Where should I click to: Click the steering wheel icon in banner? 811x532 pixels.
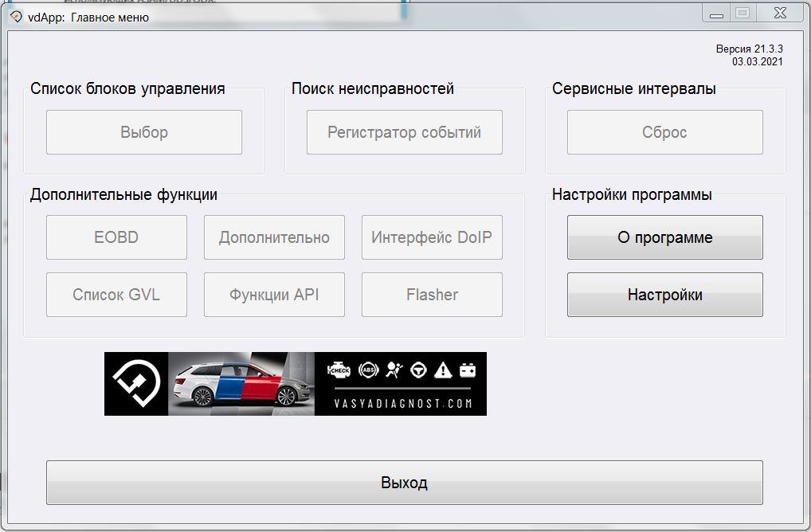418,370
